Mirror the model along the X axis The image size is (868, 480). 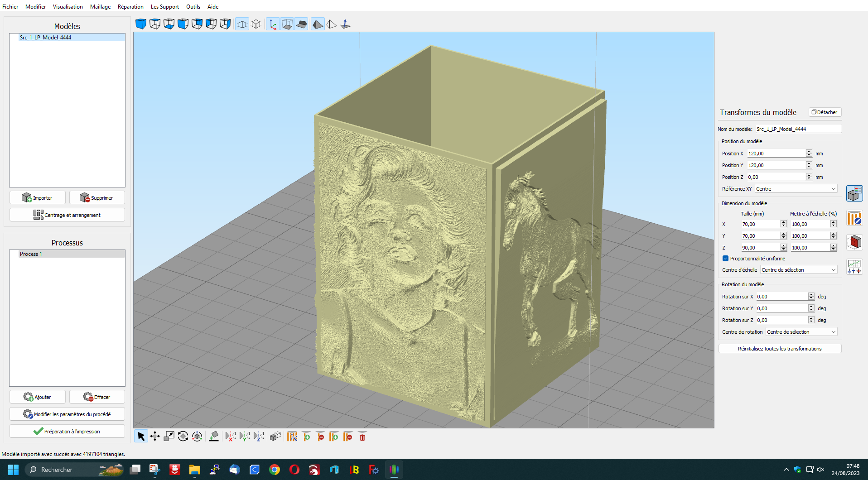coord(231,437)
